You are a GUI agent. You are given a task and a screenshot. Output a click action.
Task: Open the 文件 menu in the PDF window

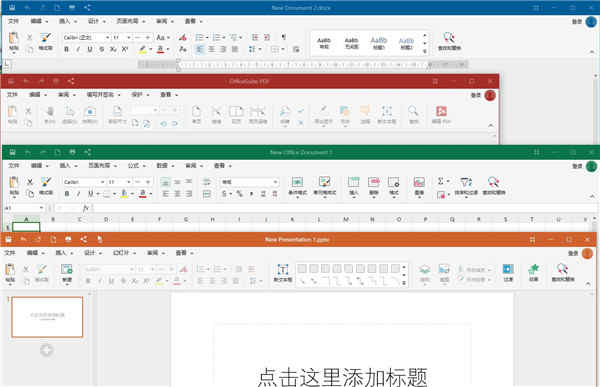12,95
